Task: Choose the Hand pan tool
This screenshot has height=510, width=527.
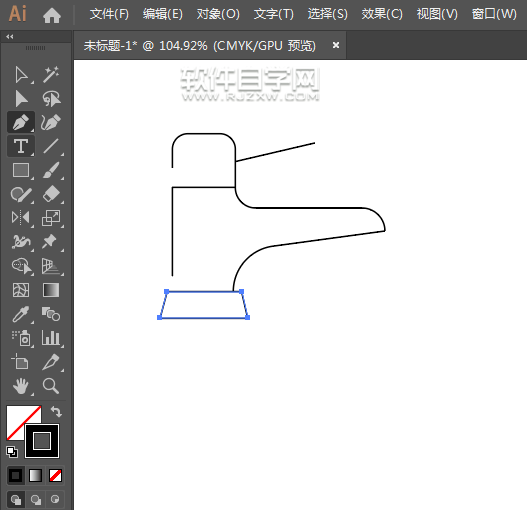Action: (x=21, y=386)
